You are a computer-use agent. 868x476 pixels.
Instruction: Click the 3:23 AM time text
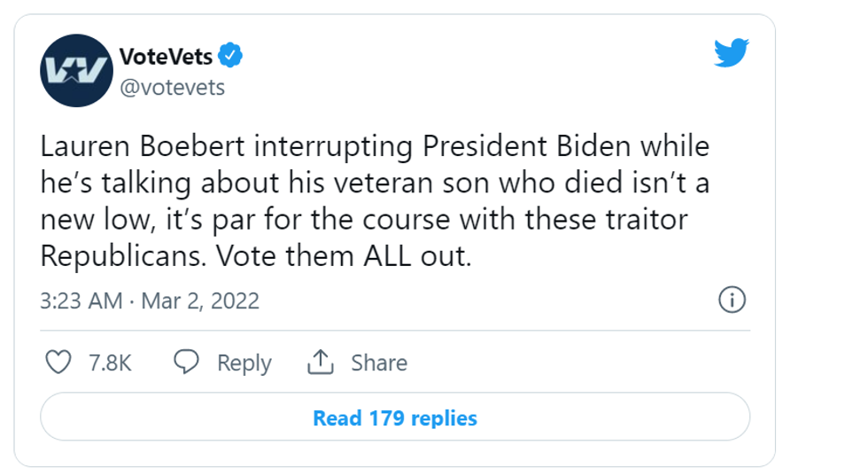click(81, 300)
